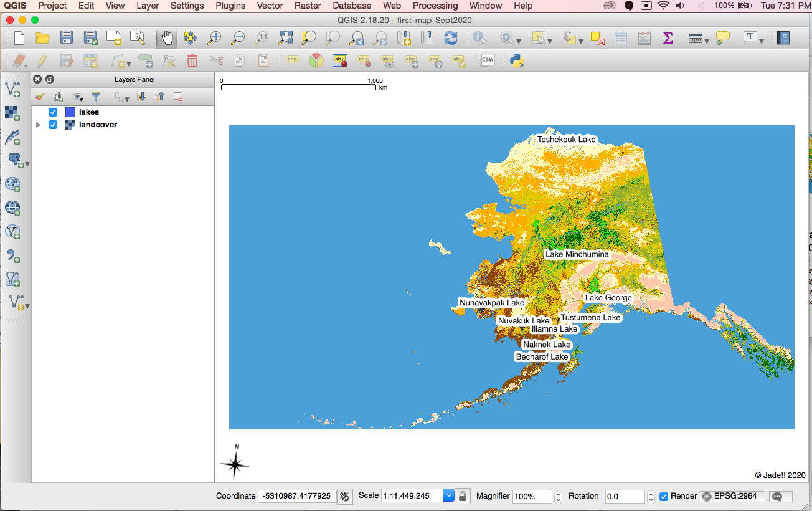The height and width of the screenshot is (511, 812).
Task: Open the measure tool dropdown arrow
Action: tap(707, 41)
